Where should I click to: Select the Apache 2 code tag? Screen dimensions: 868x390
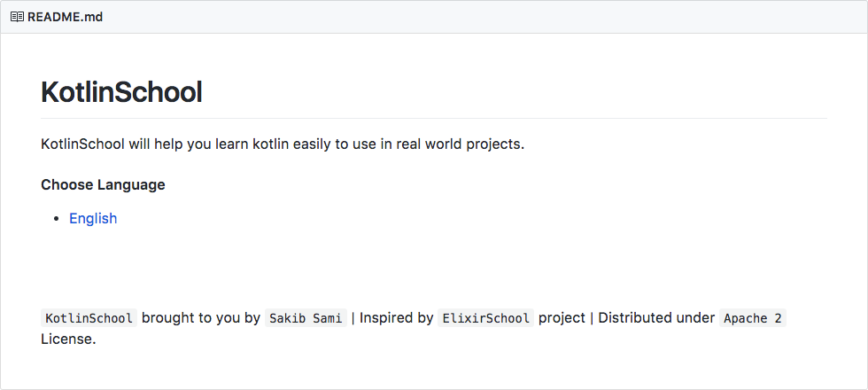point(752,318)
